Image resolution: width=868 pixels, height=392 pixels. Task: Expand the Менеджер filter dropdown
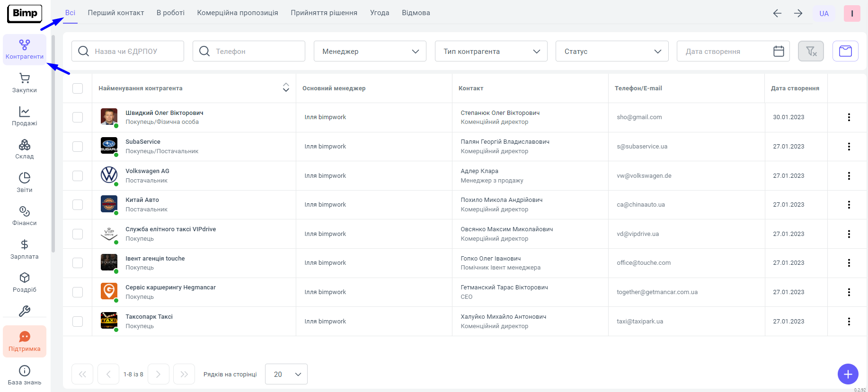point(370,51)
